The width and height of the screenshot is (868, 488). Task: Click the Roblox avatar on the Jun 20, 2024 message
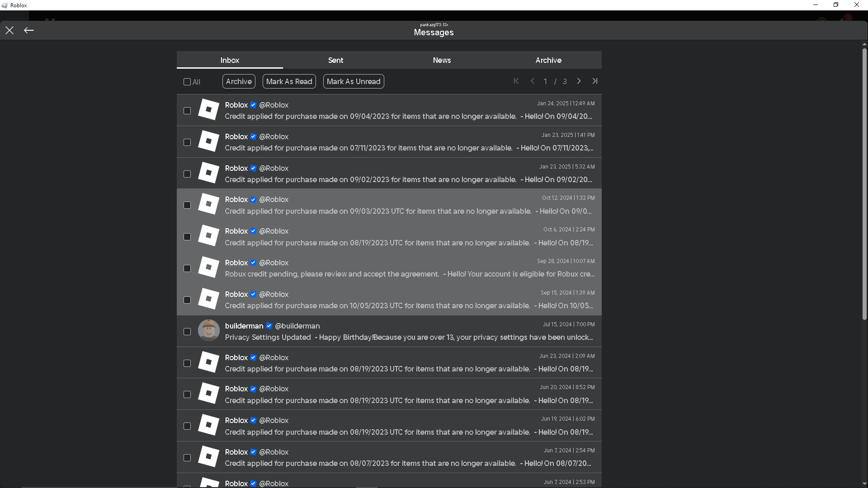pyautogui.click(x=209, y=394)
